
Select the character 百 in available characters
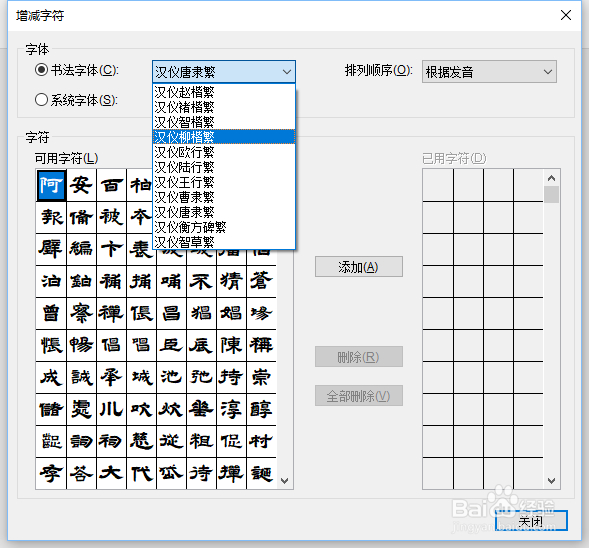coord(112,186)
